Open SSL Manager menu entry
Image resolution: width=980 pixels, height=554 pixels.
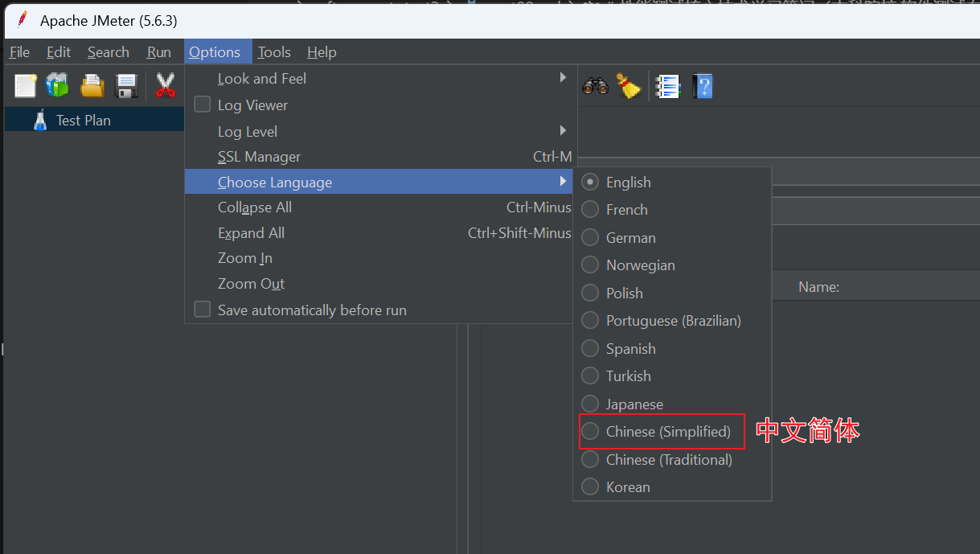pos(379,157)
